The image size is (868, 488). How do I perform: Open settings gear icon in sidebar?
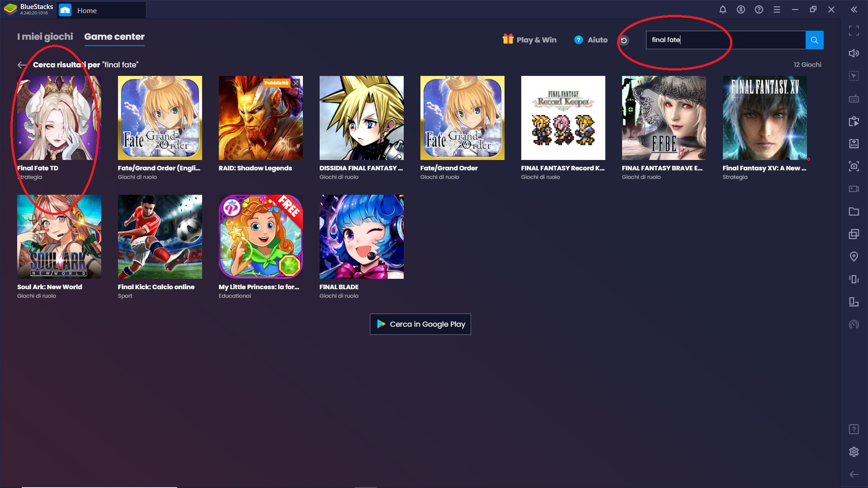pos(854,452)
